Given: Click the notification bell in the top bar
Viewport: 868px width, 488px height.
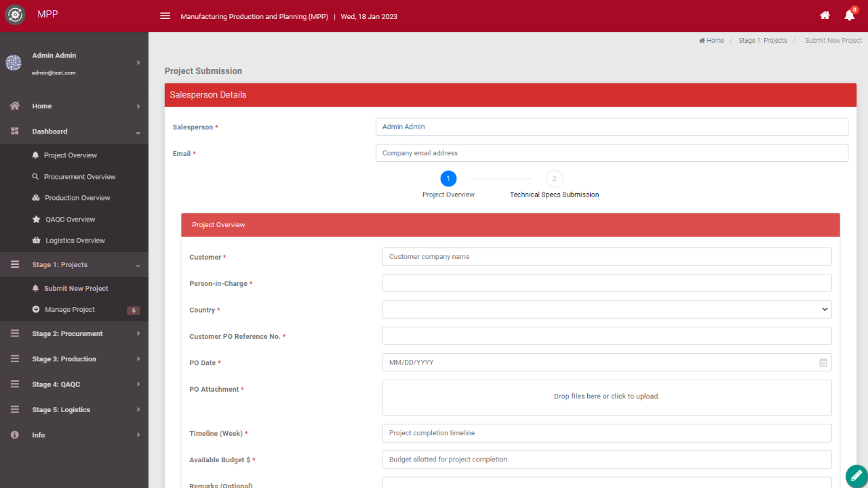Looking at the screenshot, I should point(849,15).
